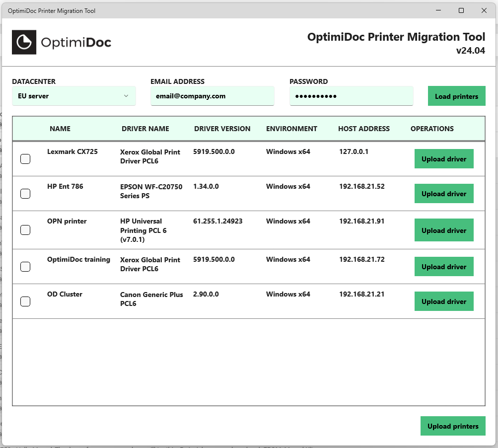Click the DRIVER VERSION column header

point(222,129)
